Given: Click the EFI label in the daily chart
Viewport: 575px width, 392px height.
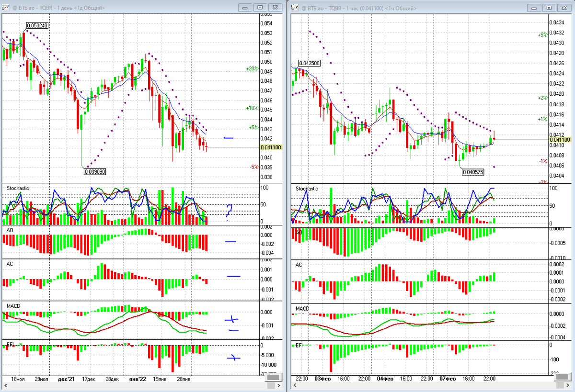Looking at the screenshot, I should click(x=10, y=345).
